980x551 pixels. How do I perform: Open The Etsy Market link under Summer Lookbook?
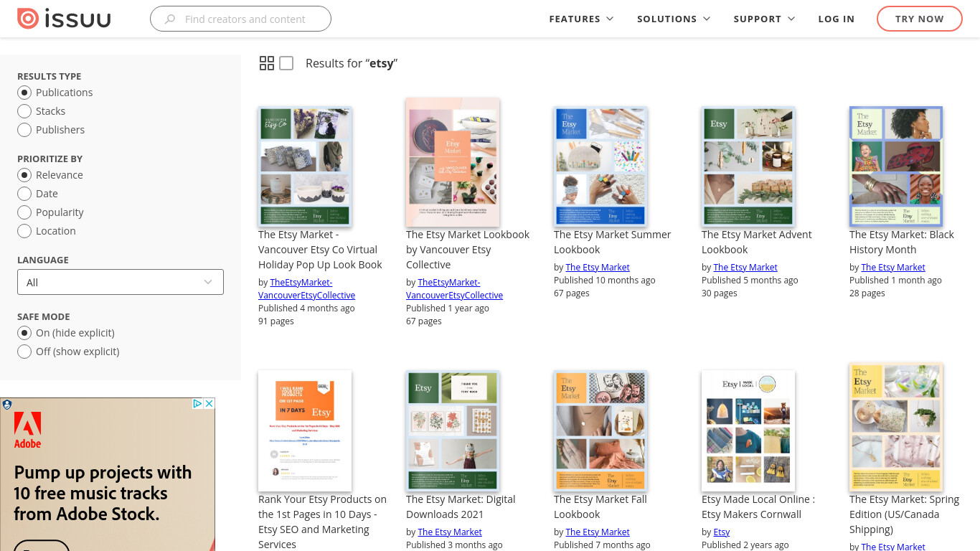pos(598,267)
